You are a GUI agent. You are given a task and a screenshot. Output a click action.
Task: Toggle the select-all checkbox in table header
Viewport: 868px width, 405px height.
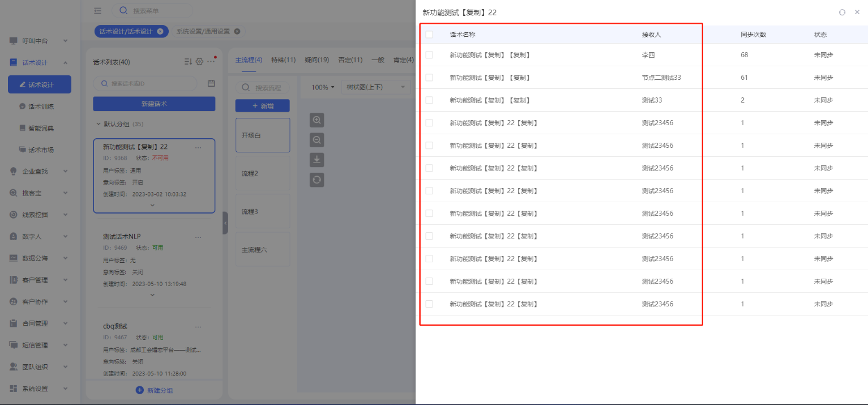point(429,35)
